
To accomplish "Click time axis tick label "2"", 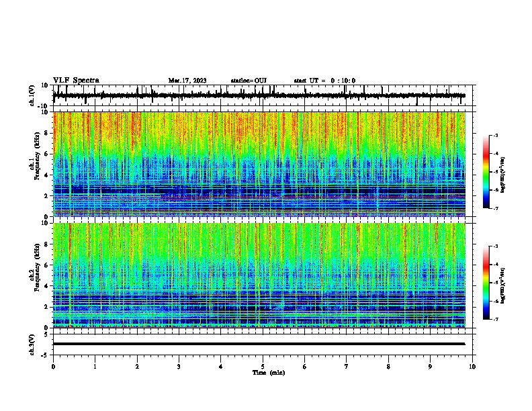I will 137,367.
